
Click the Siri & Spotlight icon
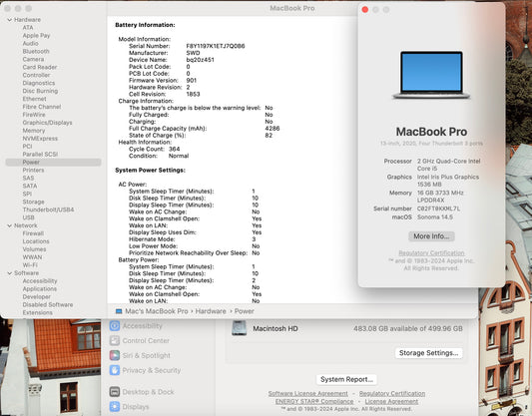coord(115,355)
